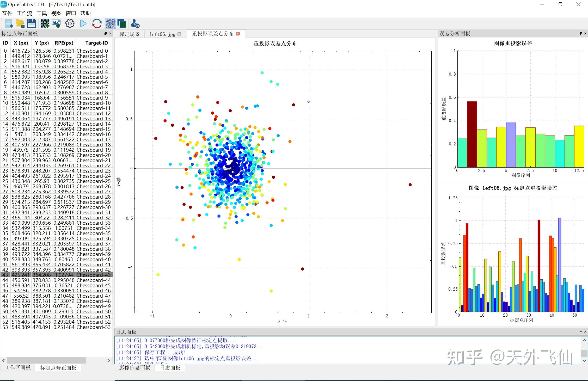Add calibration target chessboard icon
Viewport: 588px width, 381px height.
[x=45, y=24]
